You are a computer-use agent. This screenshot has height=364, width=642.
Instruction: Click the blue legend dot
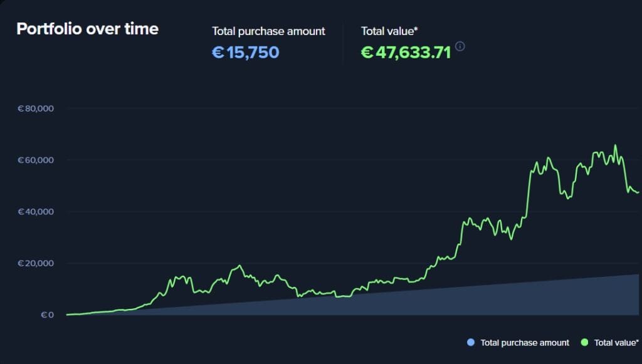click(x=471, y=343)
